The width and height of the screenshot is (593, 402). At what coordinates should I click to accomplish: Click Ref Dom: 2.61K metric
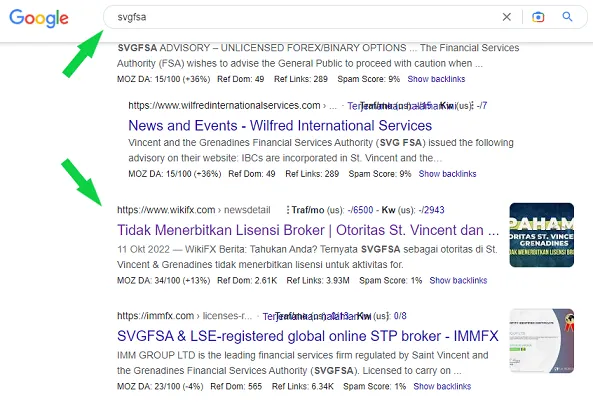(247, 281)
